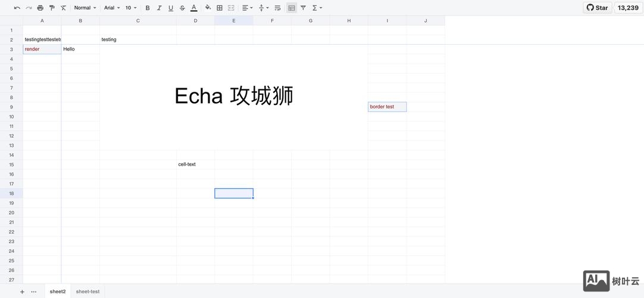Select row 18 header
Viewport: 644px width, 298px height.
click(11, 193)
